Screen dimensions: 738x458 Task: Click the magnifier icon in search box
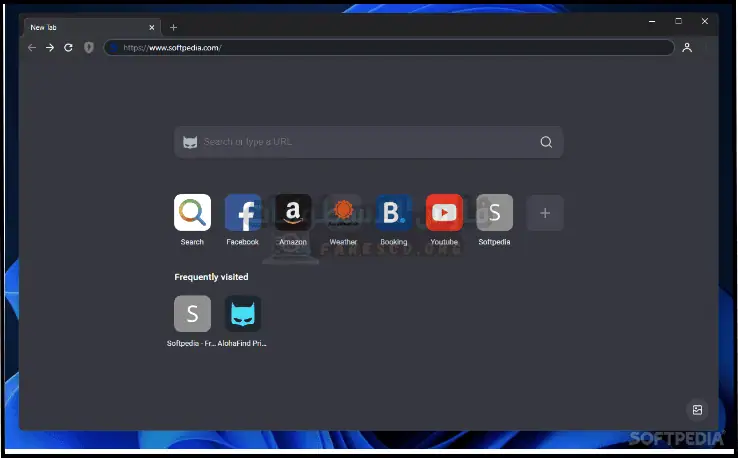(x=546, y=142)
